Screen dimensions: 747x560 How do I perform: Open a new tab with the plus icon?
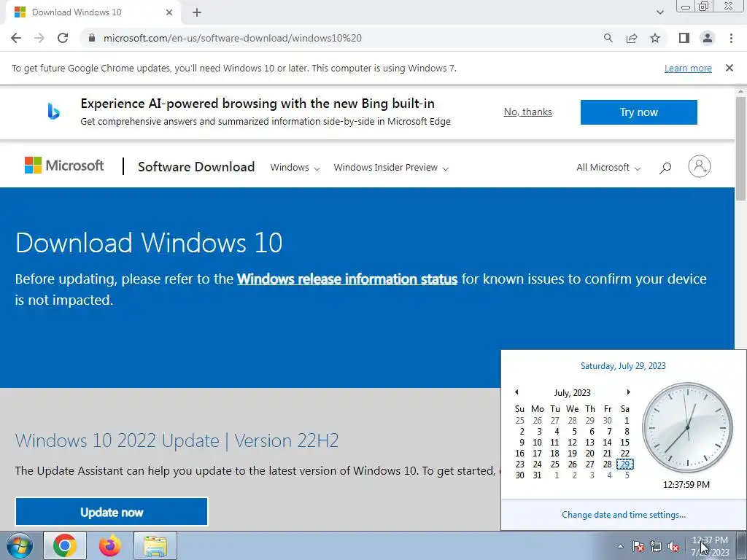pos(197,12)
